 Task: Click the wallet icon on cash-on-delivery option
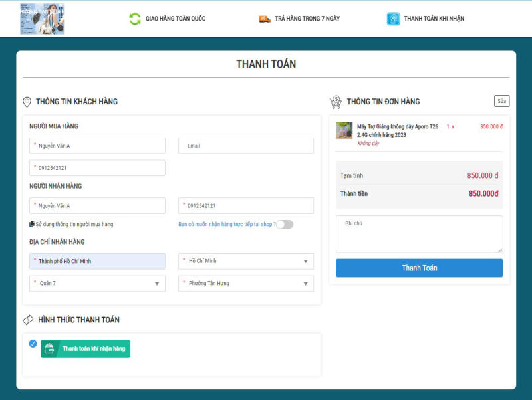(49, 349)
